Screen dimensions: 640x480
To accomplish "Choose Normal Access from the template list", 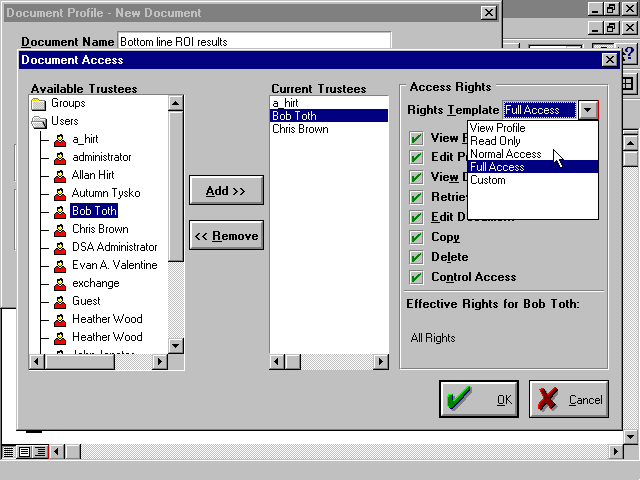I will pyautogui.click(x=533, y=154).
